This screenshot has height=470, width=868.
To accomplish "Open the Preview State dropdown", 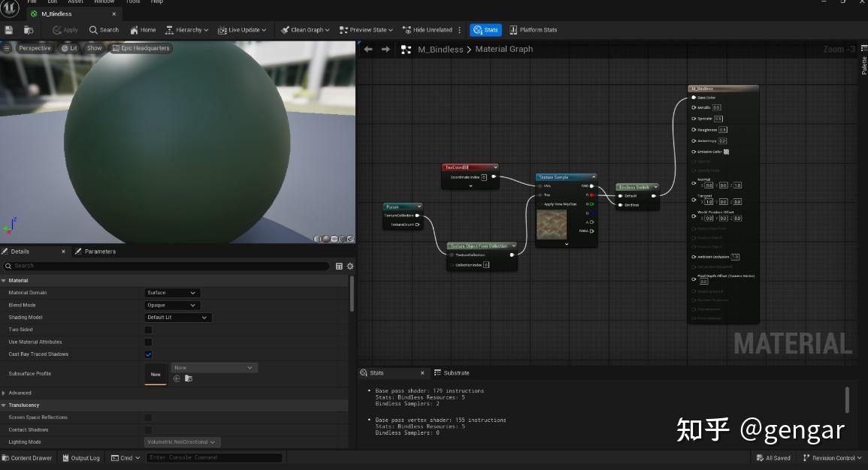I will click(366, 30).
